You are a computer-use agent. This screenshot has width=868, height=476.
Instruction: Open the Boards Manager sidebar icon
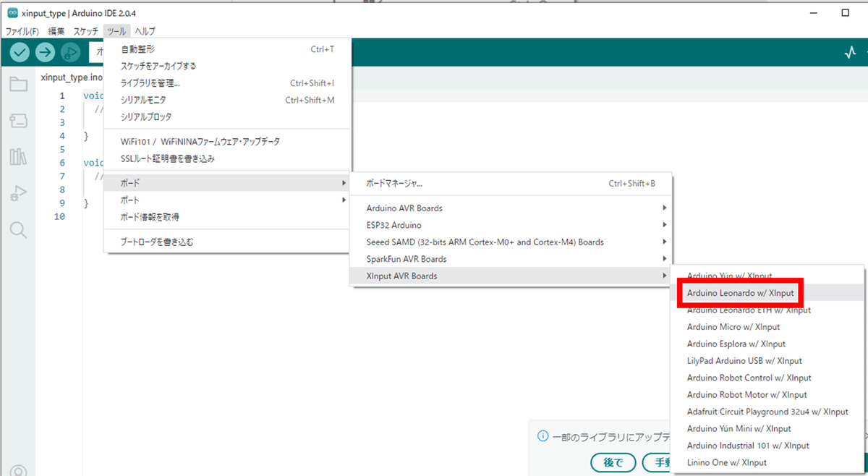(18, 121)
